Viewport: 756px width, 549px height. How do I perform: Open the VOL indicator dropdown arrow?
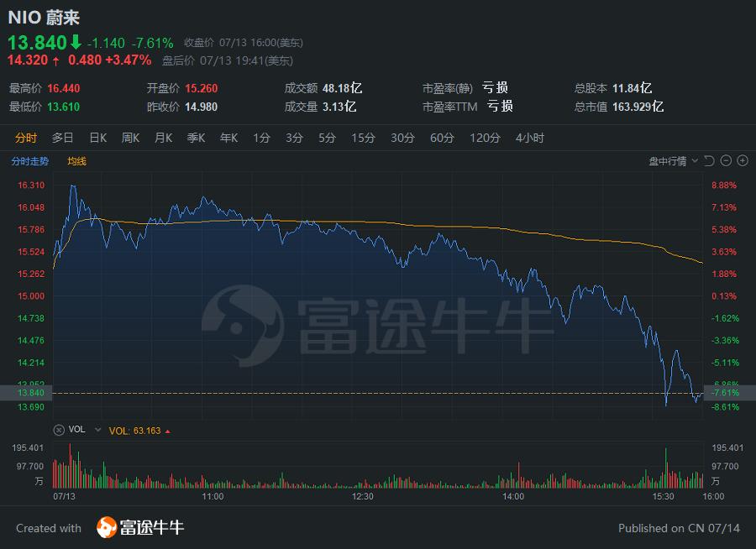coord(98,430)
